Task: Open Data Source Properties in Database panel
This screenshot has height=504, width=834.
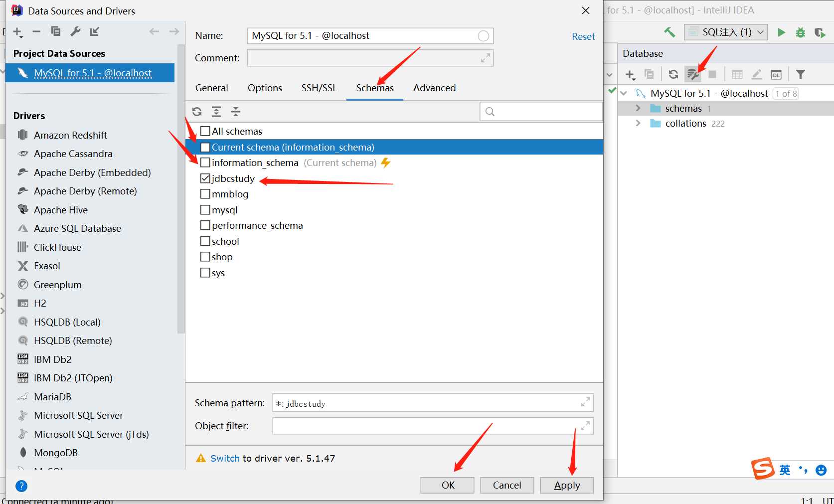Action: [x=693, y=74]
